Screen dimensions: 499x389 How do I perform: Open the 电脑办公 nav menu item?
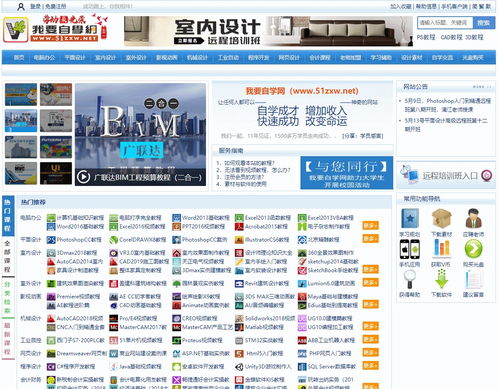44,58
